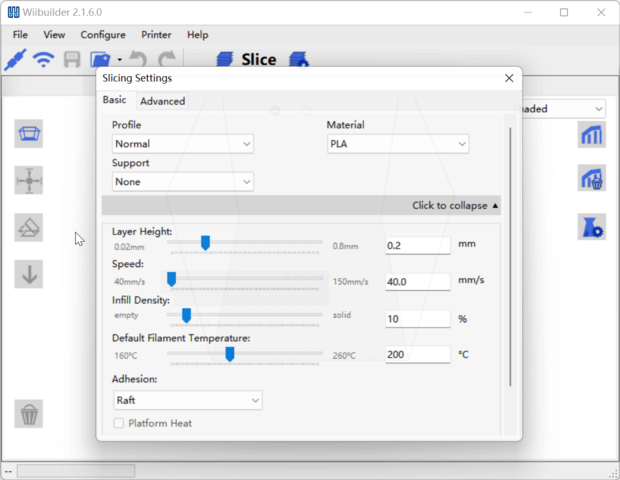Image resolution: width=620 pixels, height=480 pixels.
Task: Switch to the Advanced tab
Action: coord(162,101)
